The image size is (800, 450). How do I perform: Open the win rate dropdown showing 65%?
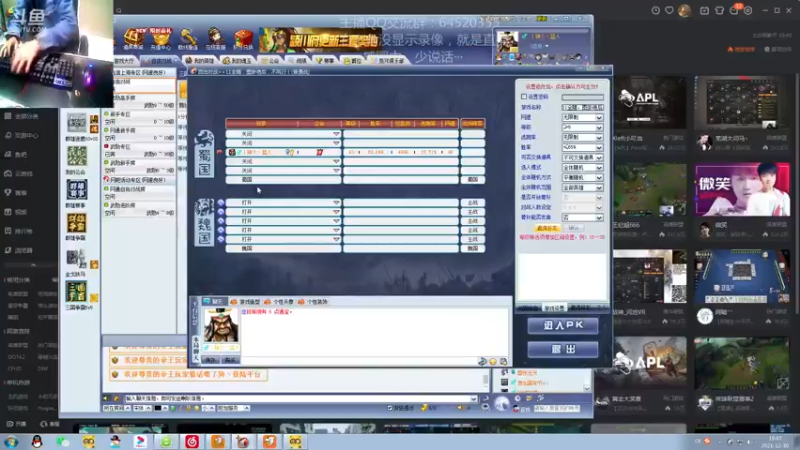pos(582,147)
